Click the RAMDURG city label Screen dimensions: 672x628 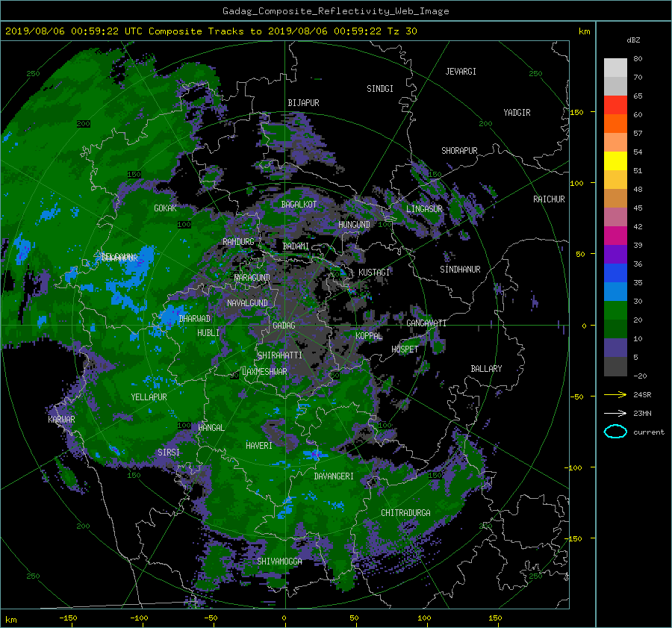238,242
